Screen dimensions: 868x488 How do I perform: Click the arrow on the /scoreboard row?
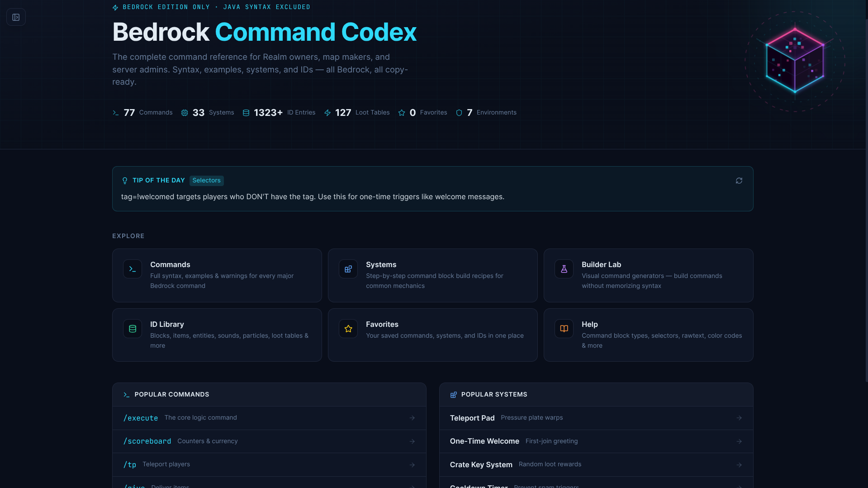[x=412, y=441]
